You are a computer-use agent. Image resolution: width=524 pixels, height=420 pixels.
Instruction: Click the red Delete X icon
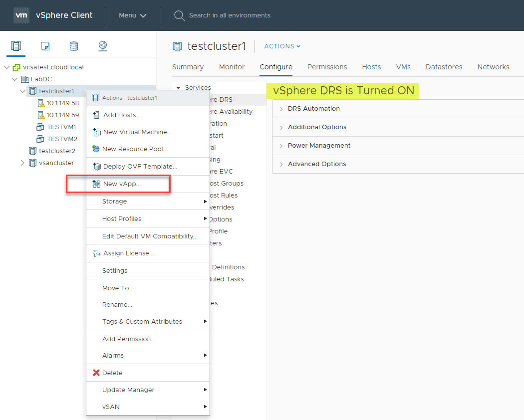click(x=96, y=373)
